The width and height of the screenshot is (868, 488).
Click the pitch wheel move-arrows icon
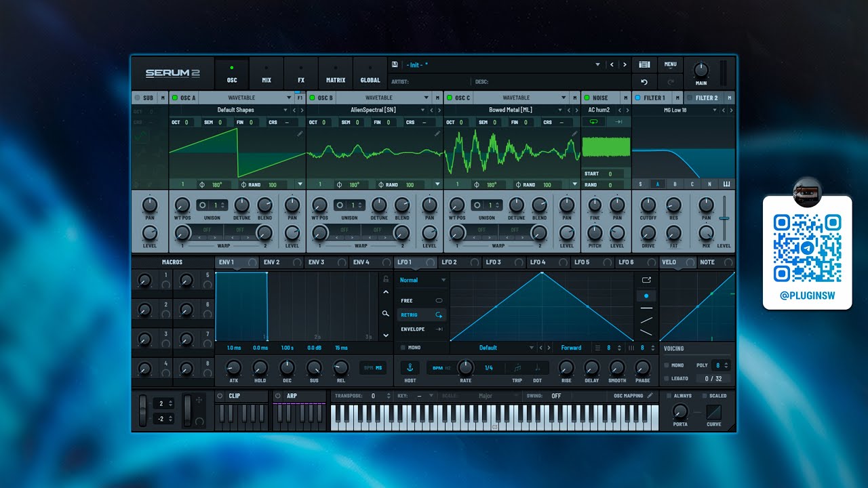(198, 401)
